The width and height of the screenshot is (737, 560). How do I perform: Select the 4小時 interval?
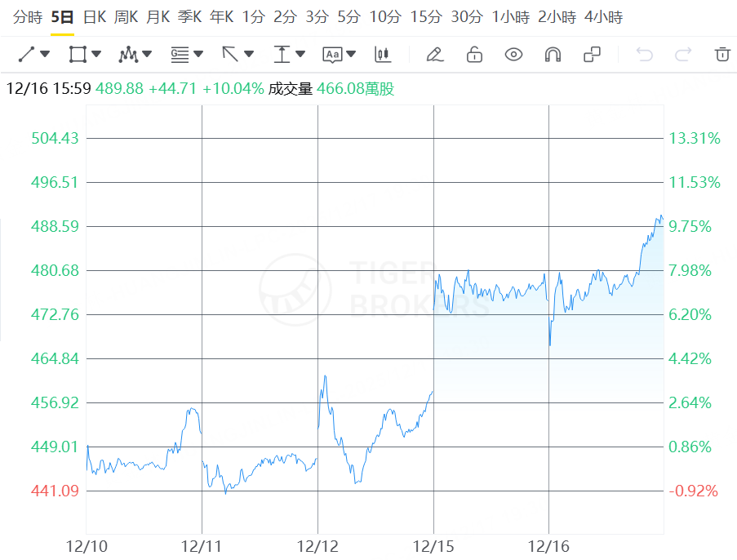point(603,17)
